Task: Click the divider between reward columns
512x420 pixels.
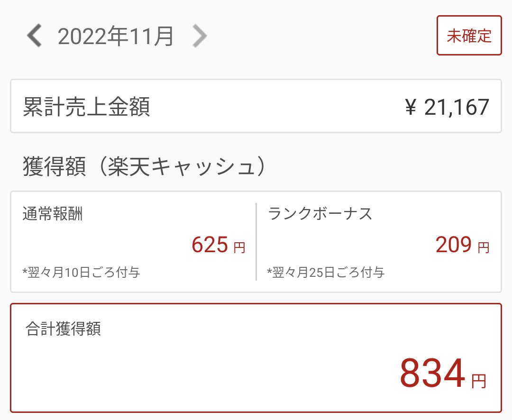Action: coord(256,242)
